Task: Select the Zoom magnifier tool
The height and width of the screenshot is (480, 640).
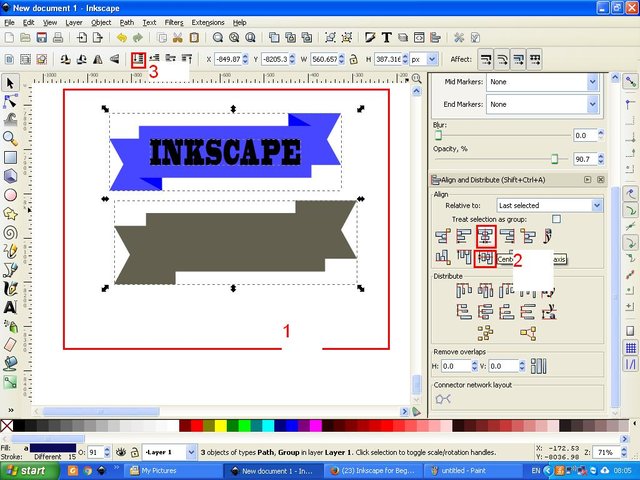Action: (x=10, y=138)
